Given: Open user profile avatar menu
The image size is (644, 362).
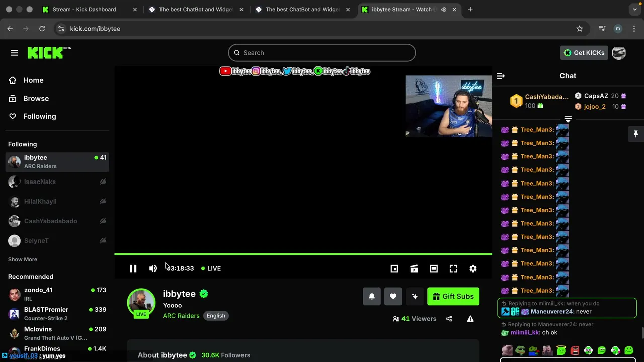Looking at the screenshot, I should pos(619,53).
